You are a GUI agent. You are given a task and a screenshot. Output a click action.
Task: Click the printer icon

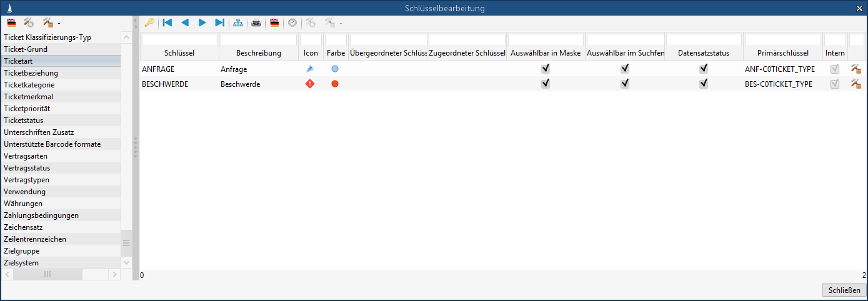tap(256, 22)
